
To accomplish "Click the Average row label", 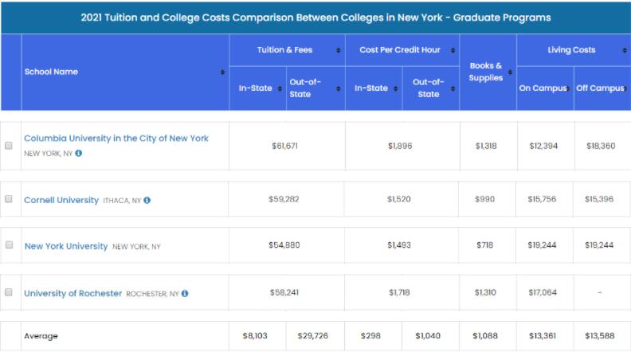I will click(x=41, y=336).
